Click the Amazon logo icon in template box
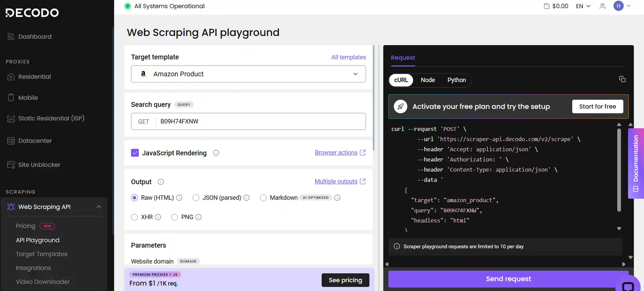This screenshot has width=644, height=291. tap(143, 74)
